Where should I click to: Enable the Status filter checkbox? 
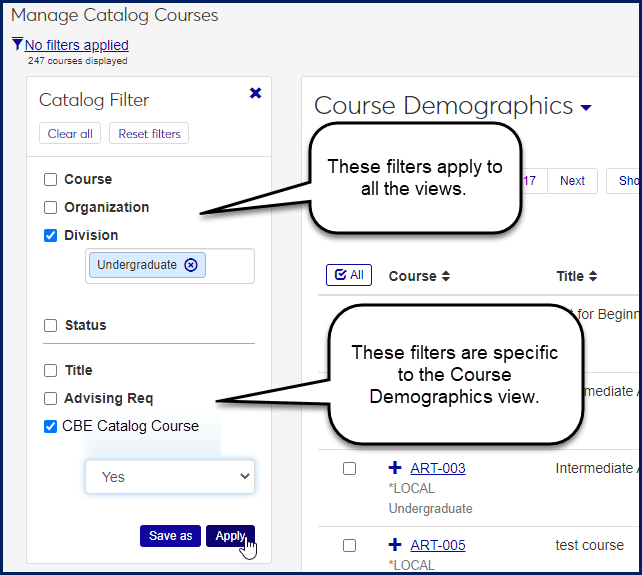click(x=50, y=326)
